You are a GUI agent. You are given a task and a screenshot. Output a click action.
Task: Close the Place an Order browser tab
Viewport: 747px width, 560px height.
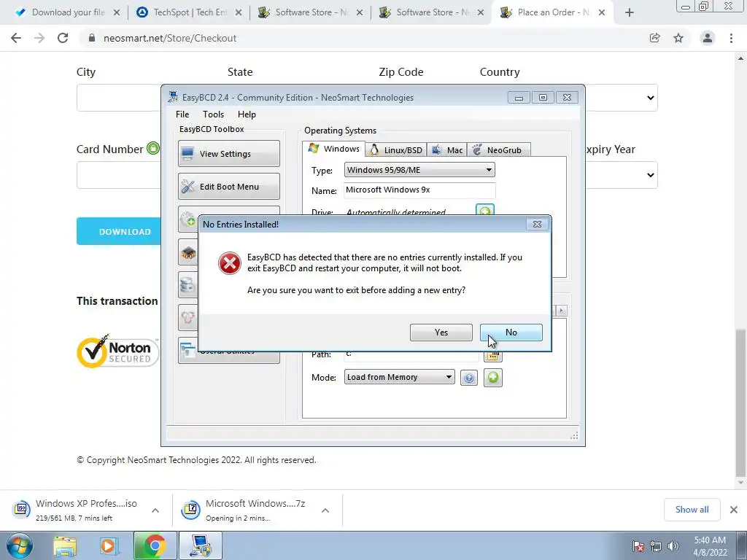point(602,12)
